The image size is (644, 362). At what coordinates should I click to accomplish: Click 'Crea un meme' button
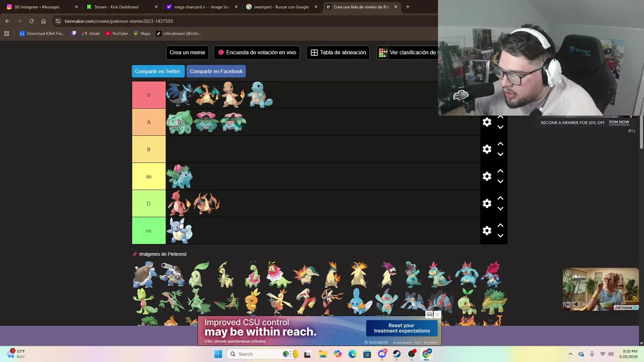[x=187, y=52]
